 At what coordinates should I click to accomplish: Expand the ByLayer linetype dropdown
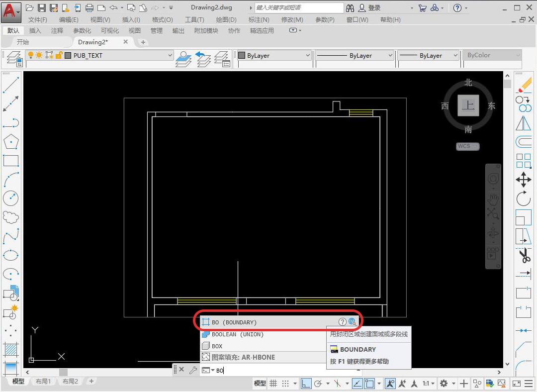(x=390, y=55)
